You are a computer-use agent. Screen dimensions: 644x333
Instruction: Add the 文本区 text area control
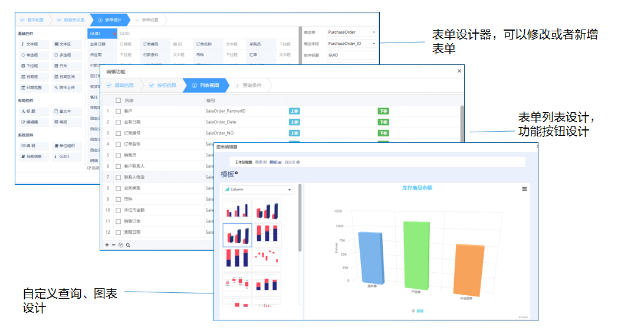[x=67, y=44]
